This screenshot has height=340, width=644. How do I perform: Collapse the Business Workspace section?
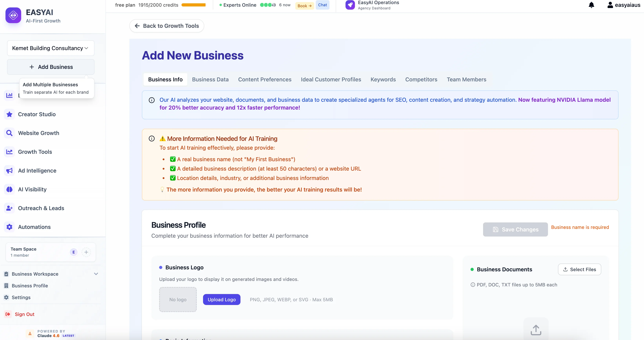pyautogui.click(x=96, y=274)
